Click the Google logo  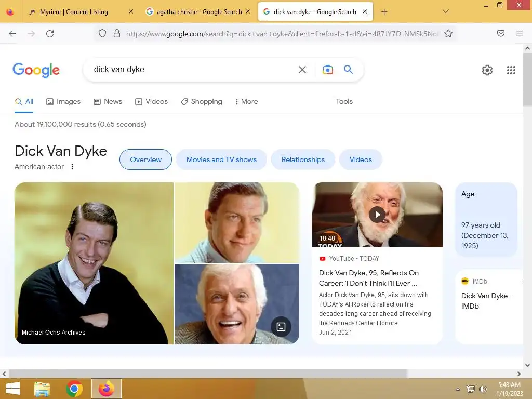pyautogui.click(x=36, y=70)
